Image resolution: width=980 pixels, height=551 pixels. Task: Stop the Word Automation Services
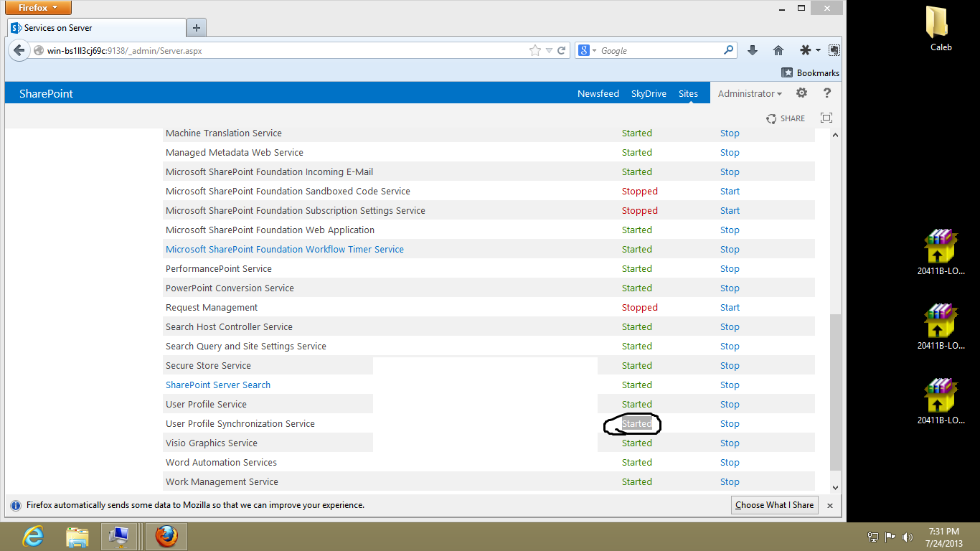[x=730, y=463]
